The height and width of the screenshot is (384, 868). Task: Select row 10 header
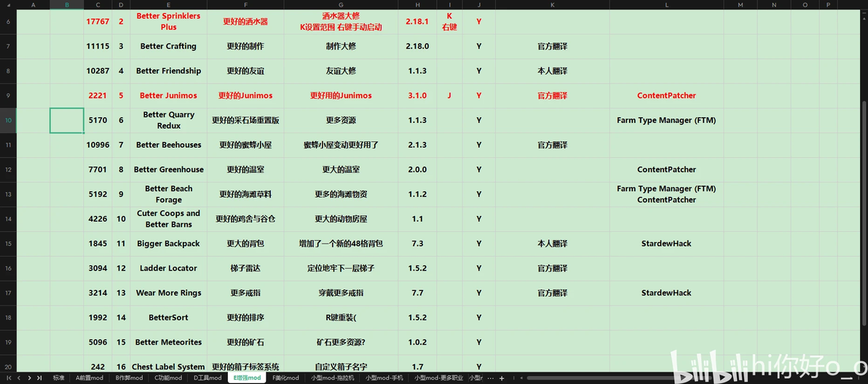click(x=8, y=120)
